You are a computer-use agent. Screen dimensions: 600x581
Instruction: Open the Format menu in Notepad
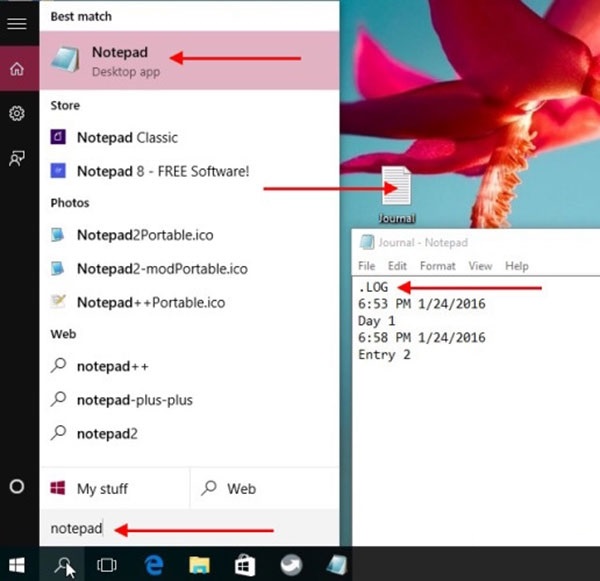click(437, 266)
